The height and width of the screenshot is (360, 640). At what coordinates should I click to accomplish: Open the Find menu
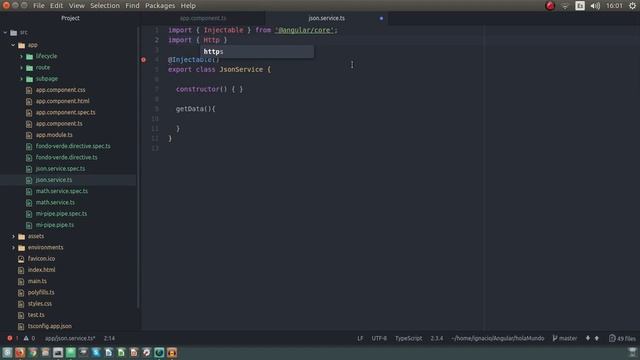click(x=132, y=6)
